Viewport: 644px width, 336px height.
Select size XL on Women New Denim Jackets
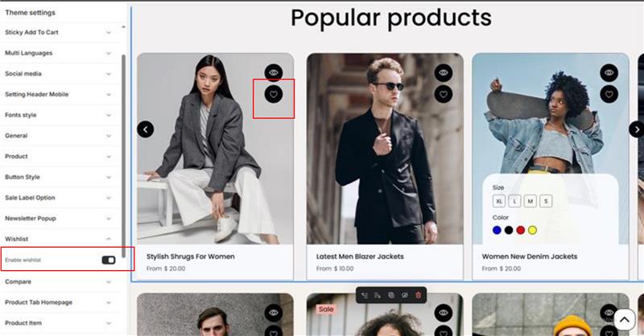[x=499, y=201]
